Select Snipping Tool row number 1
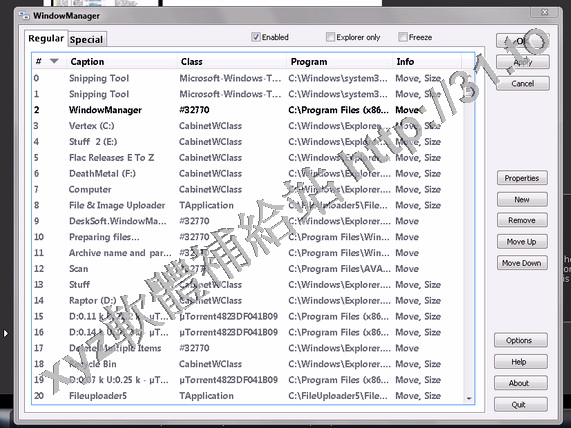 [x=248, y=94]
